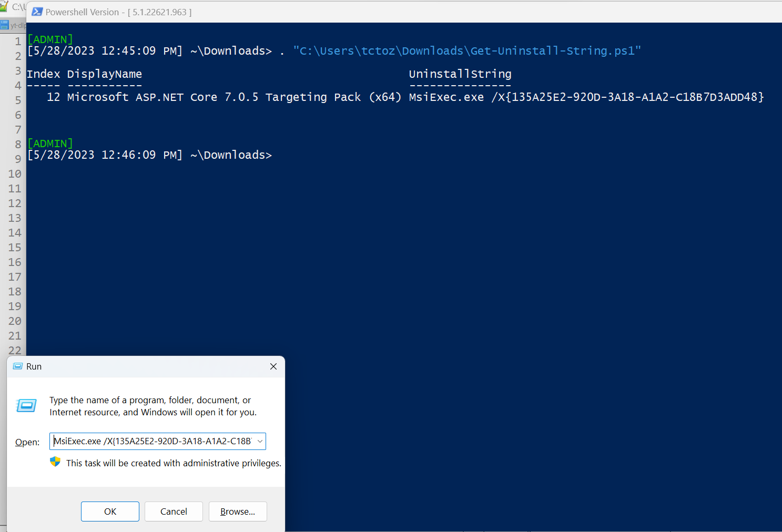Expand the Open combo box dropdown arrow
The height and width of the screenshot is (532, 782).
(x=259, y=441)
